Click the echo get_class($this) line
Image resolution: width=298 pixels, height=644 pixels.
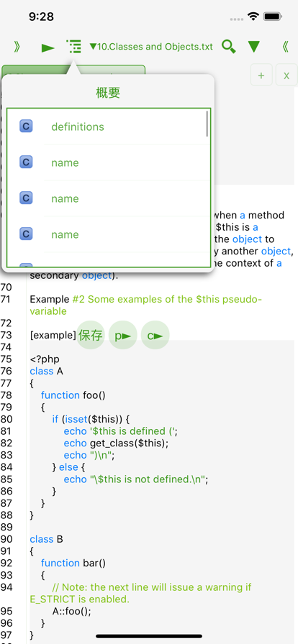tap(116, 443)
